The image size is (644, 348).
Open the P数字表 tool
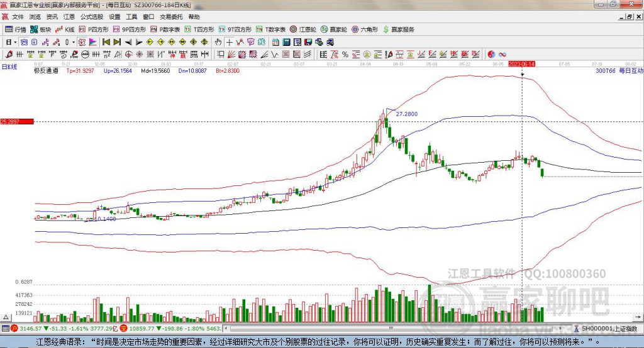pyautogui.click(x=165, y=30)
